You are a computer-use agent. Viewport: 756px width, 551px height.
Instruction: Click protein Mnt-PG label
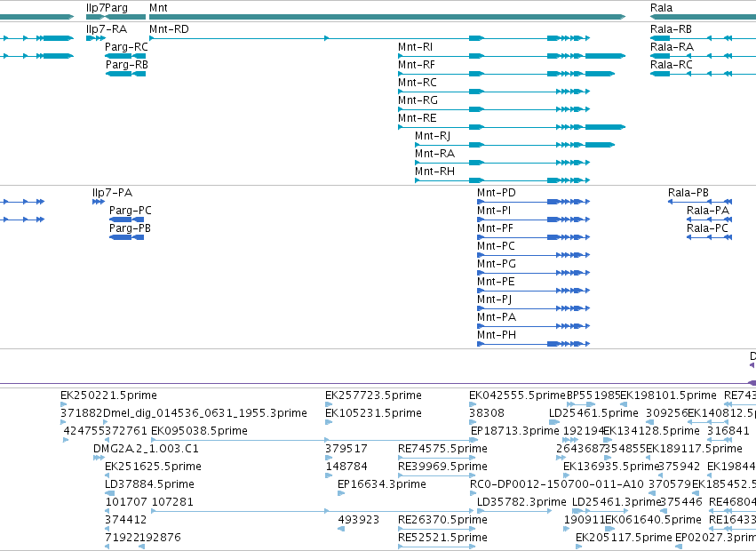[497, 264]
